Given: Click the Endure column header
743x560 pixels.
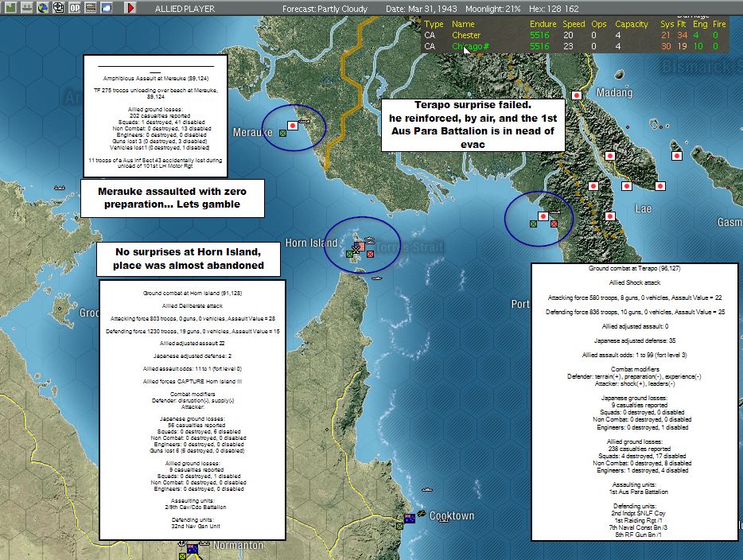Looking at the screenshot, I should point(543,24).
